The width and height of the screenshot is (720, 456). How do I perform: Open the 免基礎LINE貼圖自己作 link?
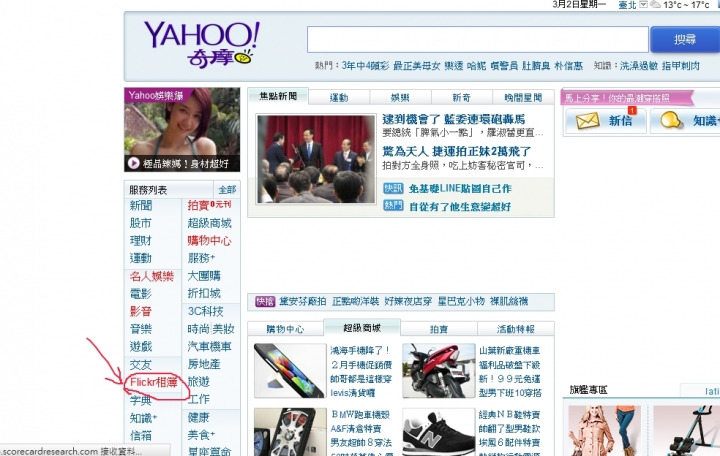pyautogui.click(x=460, y=188)
